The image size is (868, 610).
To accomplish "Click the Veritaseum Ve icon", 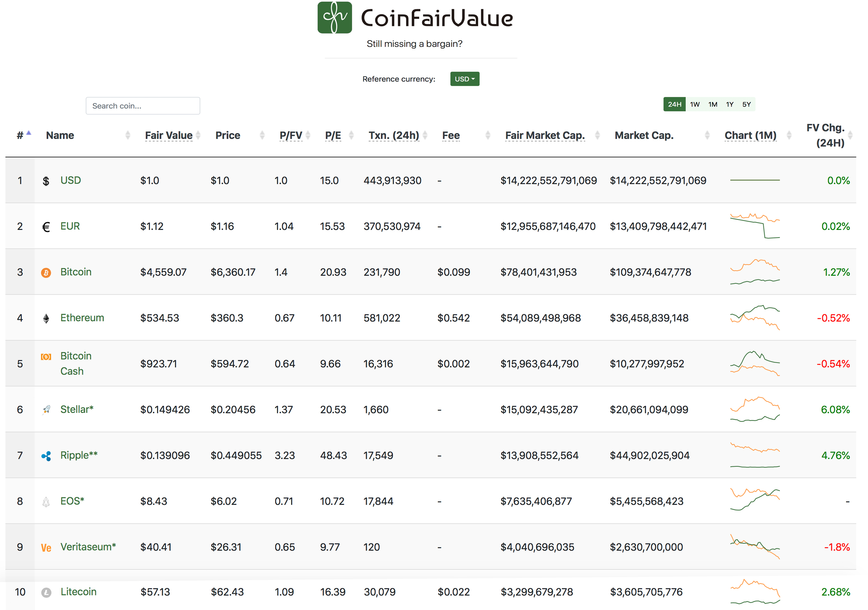I will tap(46, 548).
